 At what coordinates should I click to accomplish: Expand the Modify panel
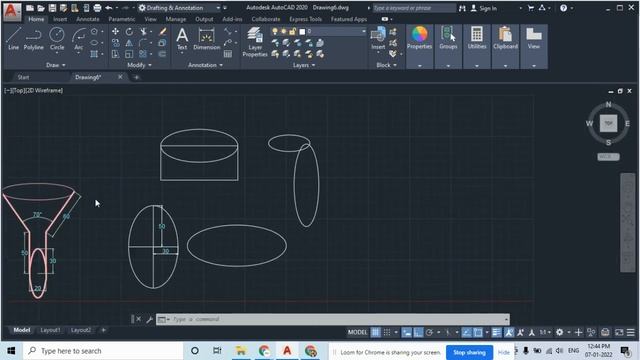(139, 65)
